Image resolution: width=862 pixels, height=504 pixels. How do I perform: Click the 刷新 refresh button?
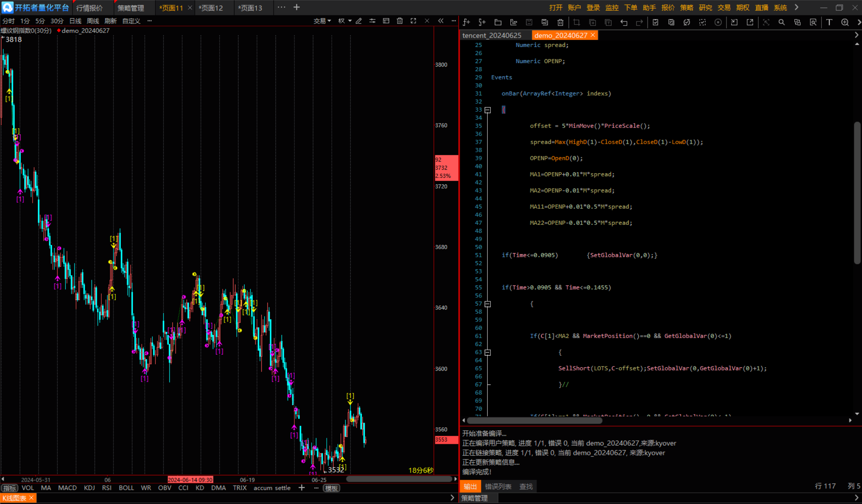110,21
